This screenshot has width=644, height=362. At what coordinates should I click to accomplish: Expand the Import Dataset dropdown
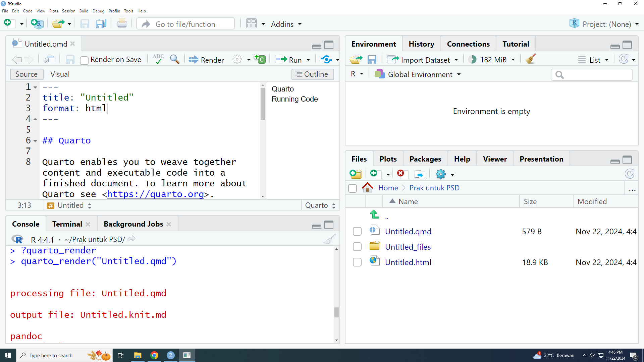pos(456,60)
